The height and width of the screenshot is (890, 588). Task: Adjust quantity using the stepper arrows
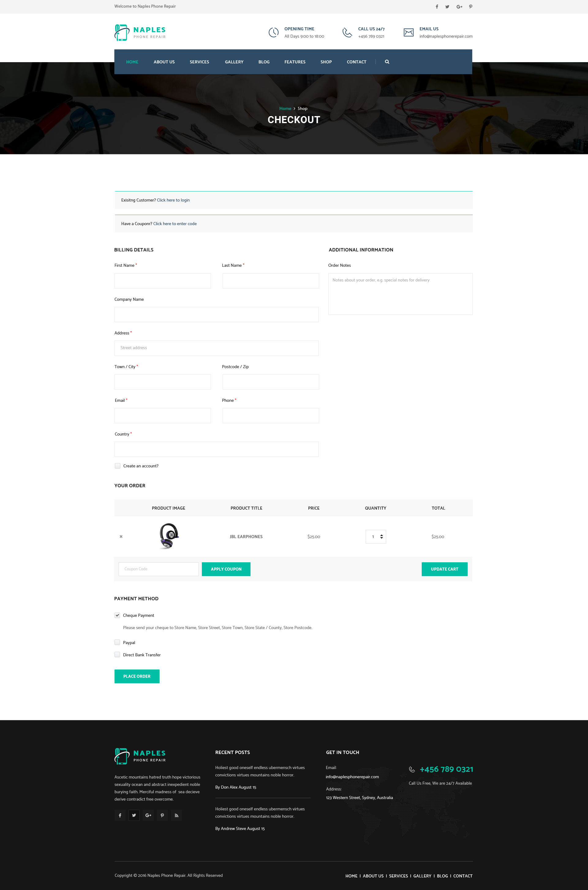[x=381, y=536]
